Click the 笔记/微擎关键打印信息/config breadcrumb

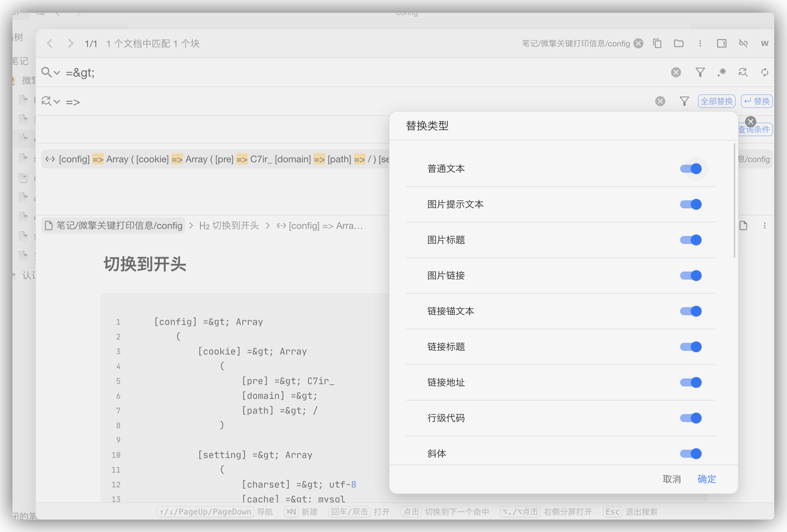click(114, 226)
